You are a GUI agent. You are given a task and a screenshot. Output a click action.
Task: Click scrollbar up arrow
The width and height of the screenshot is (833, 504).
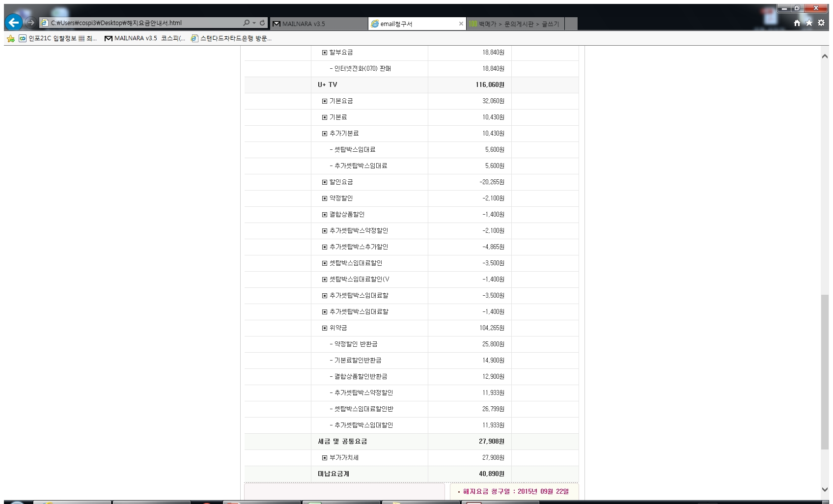coord(825,56)
